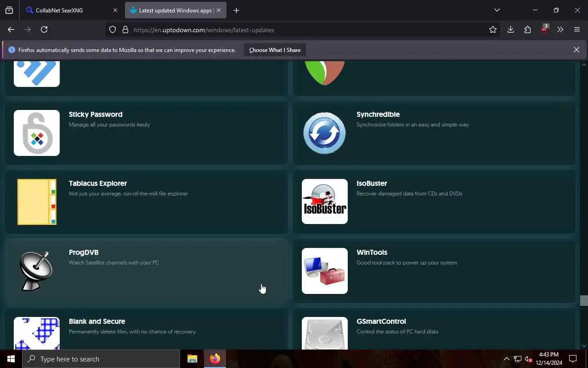
Task: Open the Synchredible title link
Action: coord(378,114)
